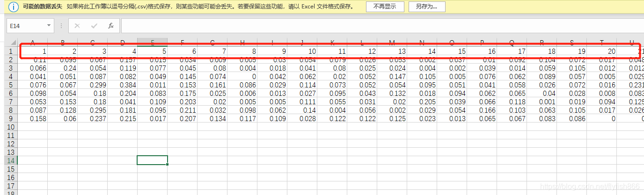
Task: Click cell with value 0.24
Action: tap(62, 68)
